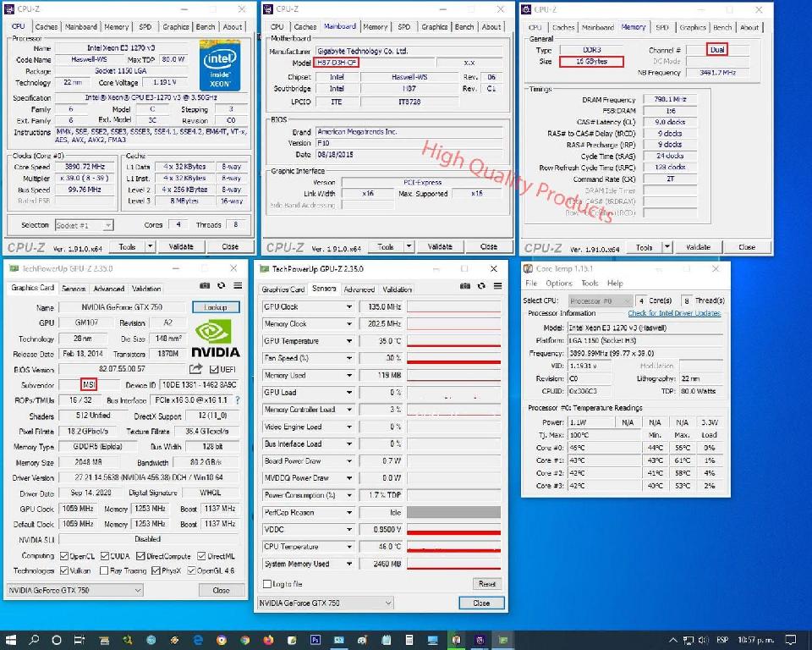Screen dimensions: 812x650
Task: Open Windows search from the taskbar
Action: pos(34,640)
